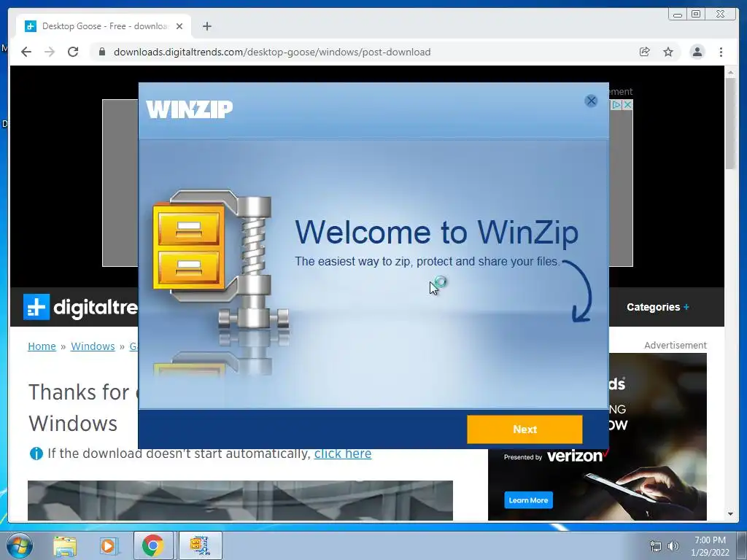The height and width of the screenshot is (560, 747).
Task: Click the address bar URL text
Action: tap(272, 52)
